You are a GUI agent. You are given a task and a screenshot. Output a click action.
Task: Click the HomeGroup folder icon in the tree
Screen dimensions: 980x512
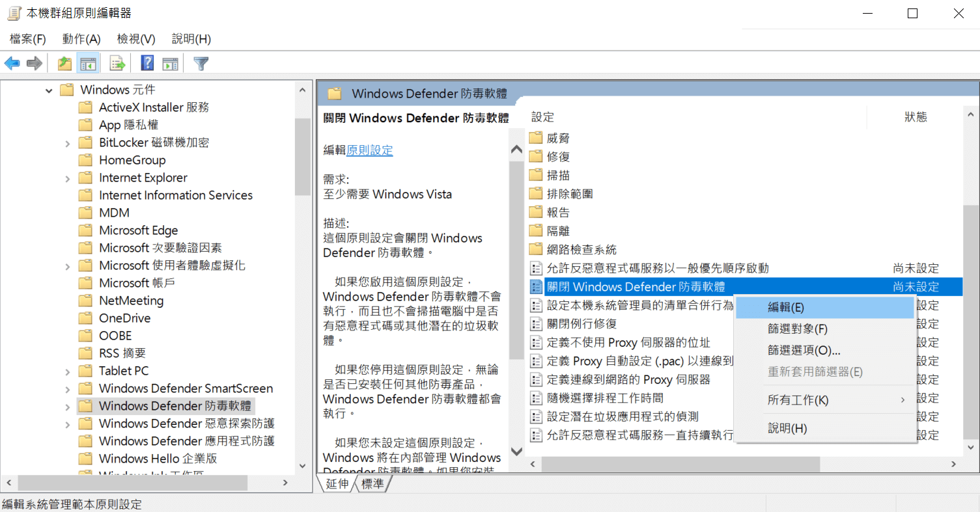[x=85, y=160]
